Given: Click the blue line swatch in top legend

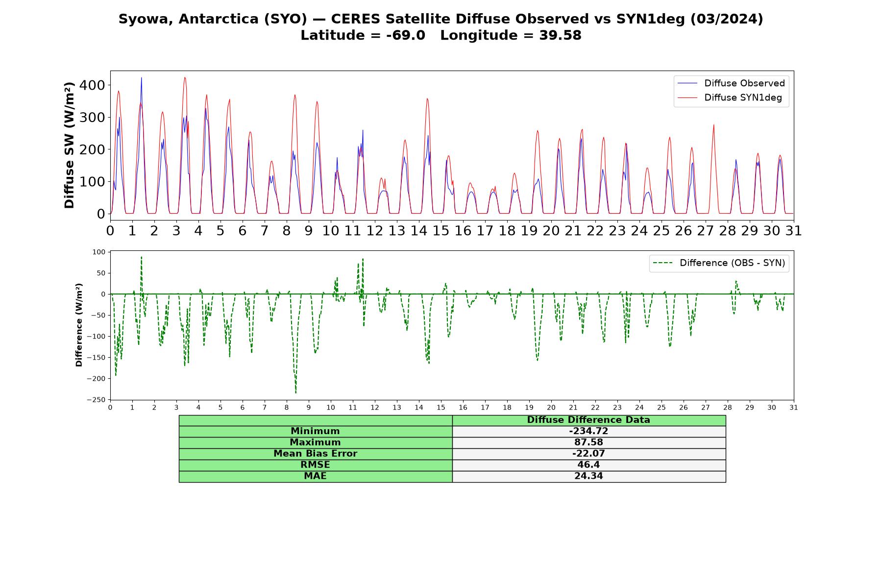Looking at the screenshot, I should point(687,83).
